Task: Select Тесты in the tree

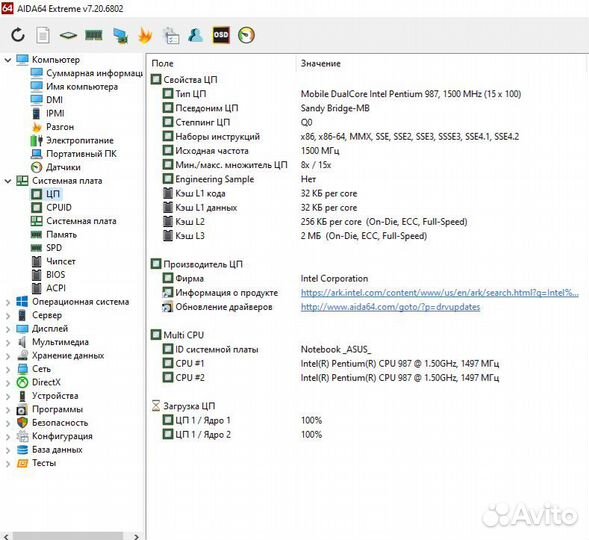Action: (x=36, y=463)
